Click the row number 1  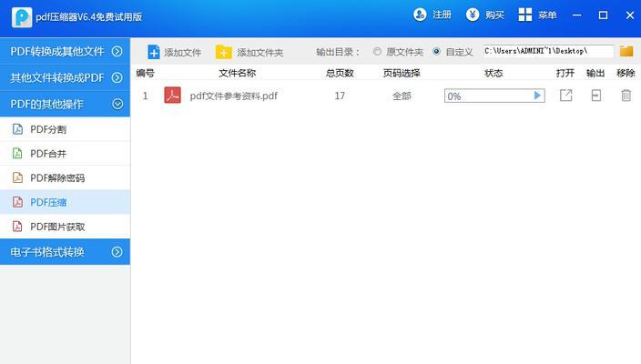(145, 96)
